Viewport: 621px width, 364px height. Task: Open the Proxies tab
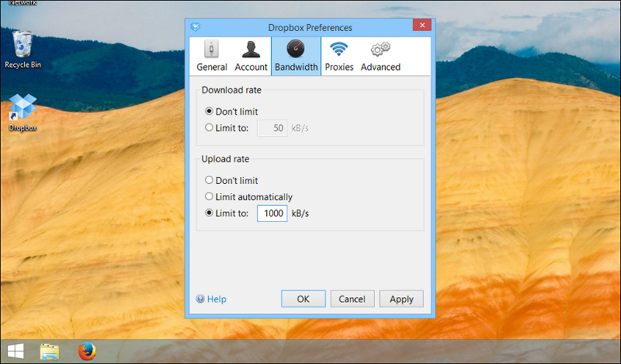tap(338, 56)
